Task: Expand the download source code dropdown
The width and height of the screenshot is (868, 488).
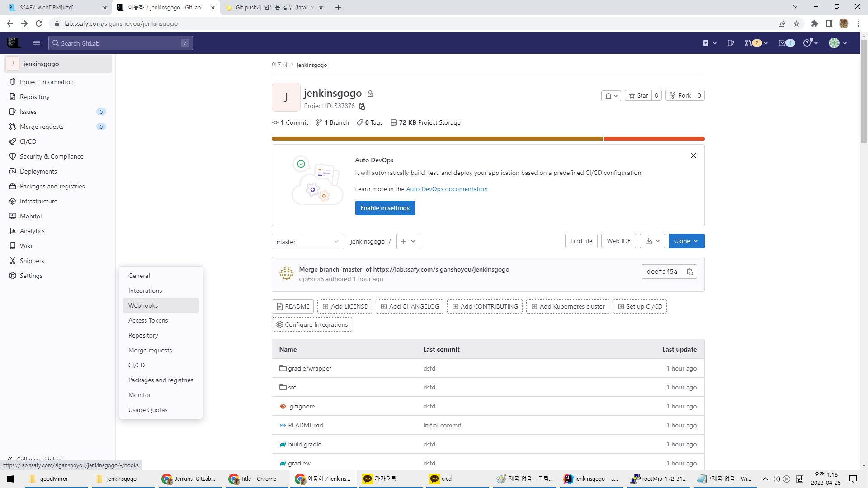Action: pos(652,241)
